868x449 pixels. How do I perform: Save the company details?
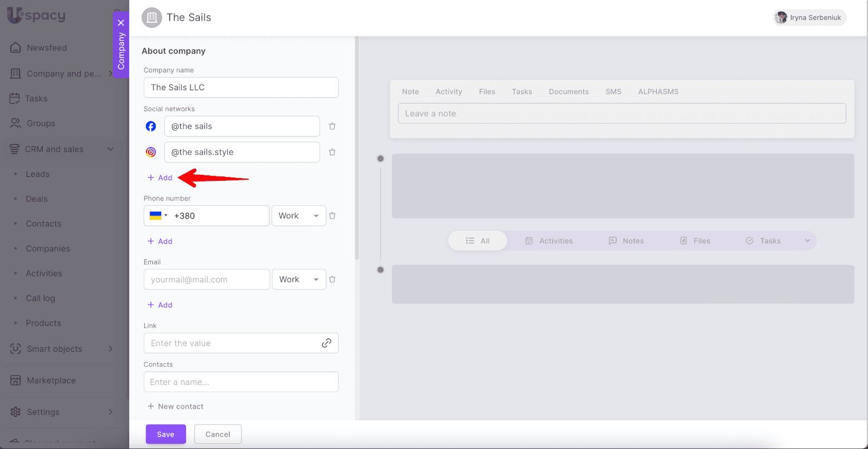pos(165,434)
